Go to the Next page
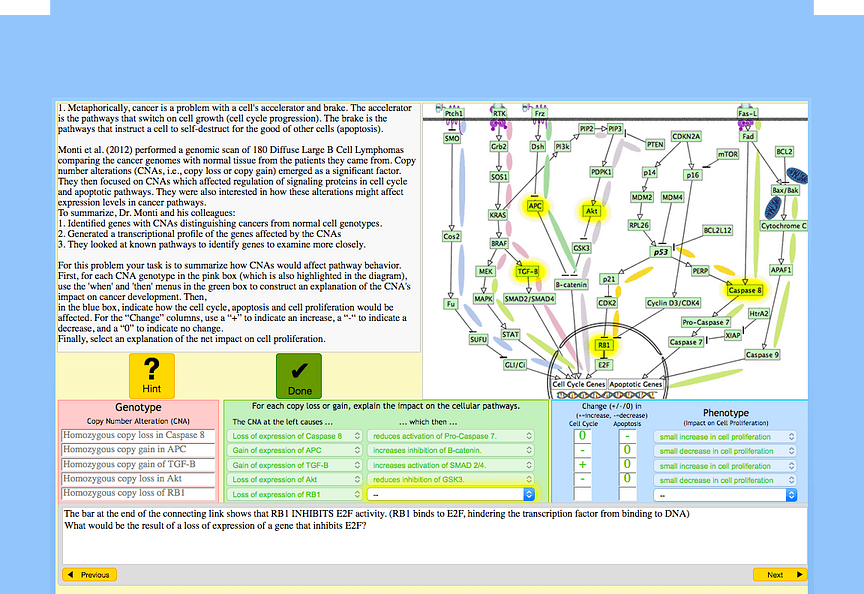Screen dimensions: 864x594 pos(780,575)
